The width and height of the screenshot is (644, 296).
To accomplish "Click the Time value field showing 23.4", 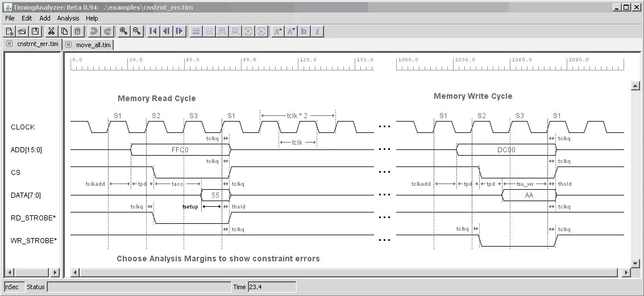I will 272,287.
